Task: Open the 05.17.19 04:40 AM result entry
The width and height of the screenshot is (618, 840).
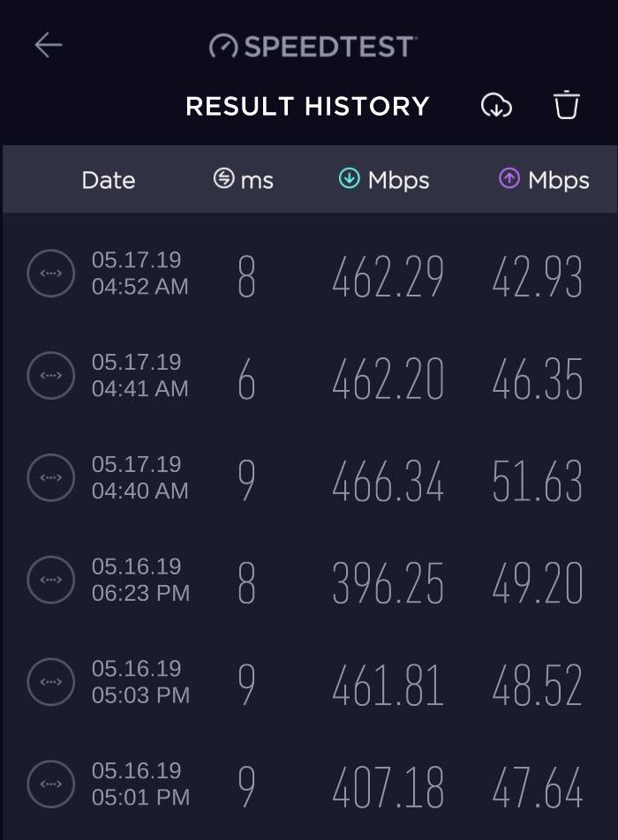Action: point(309,477)
